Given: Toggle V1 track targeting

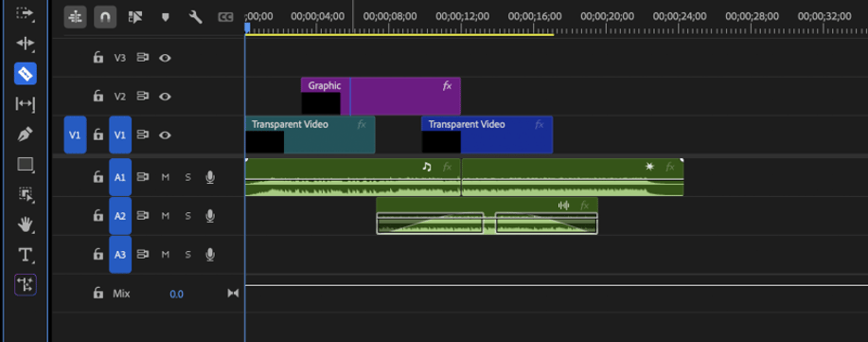Looking at the screenshot, I should 120,135.
